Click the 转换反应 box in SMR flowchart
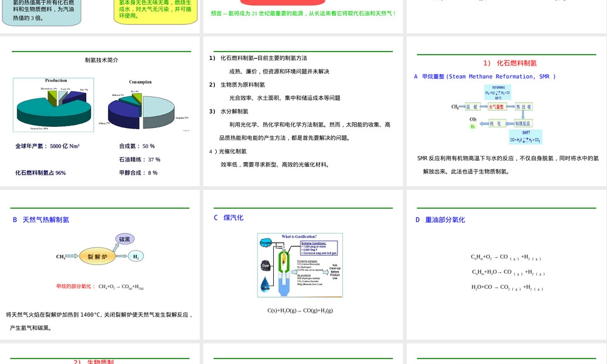 [523, 123]
